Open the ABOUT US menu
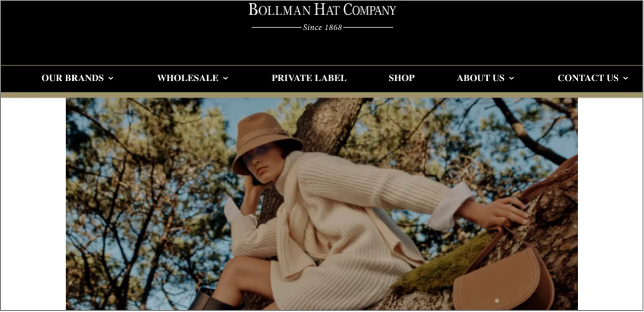Screen dimensions: 644x312 click(x=480, y=78)
